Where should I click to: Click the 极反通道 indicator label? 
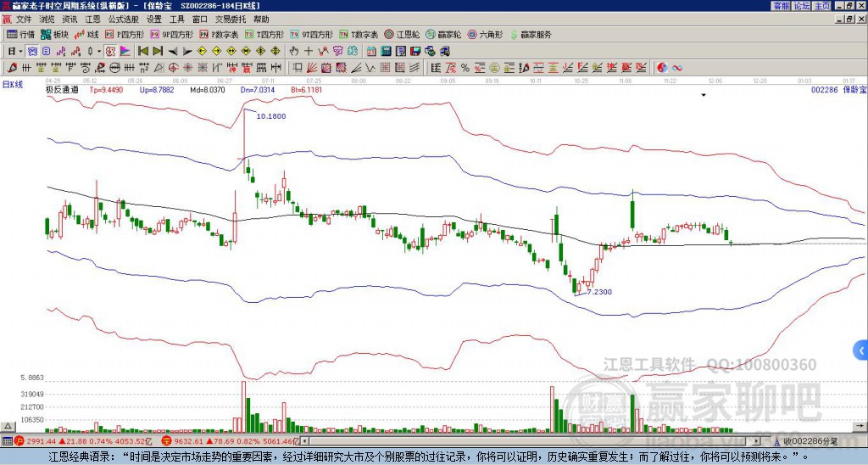click(x=62, y=89)
